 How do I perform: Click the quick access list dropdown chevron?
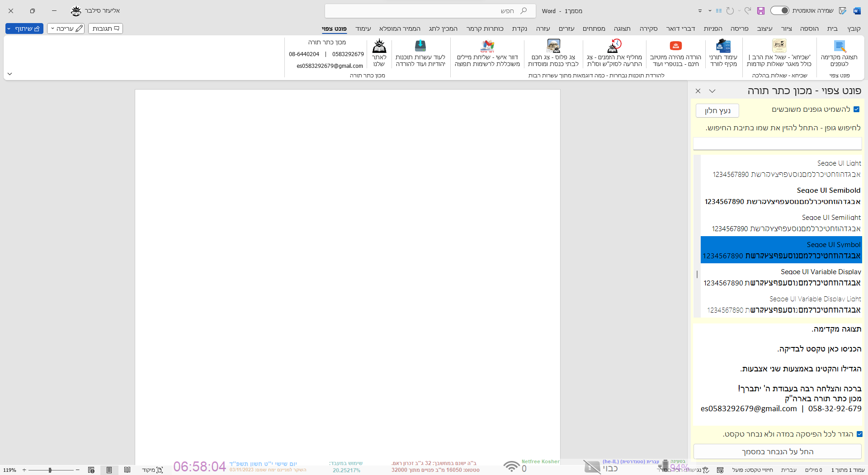click(710, 11)
